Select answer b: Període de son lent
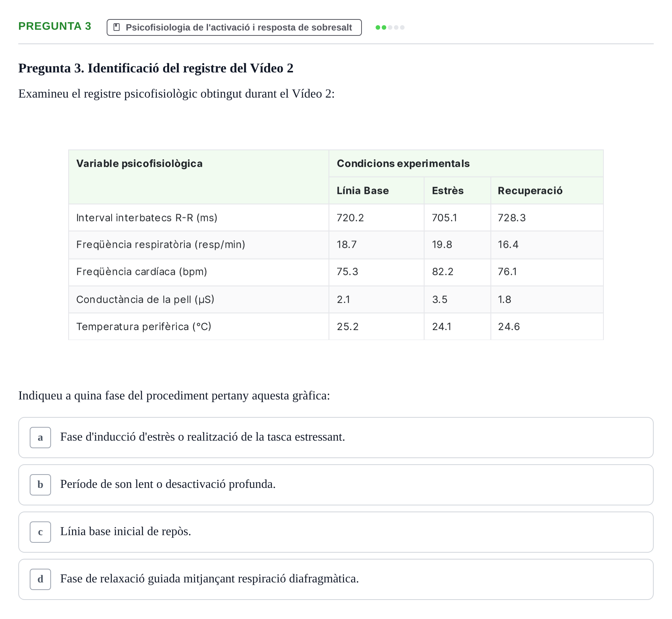Image resolution: width=672 pixels, height=619 pixels. point(336,485)
